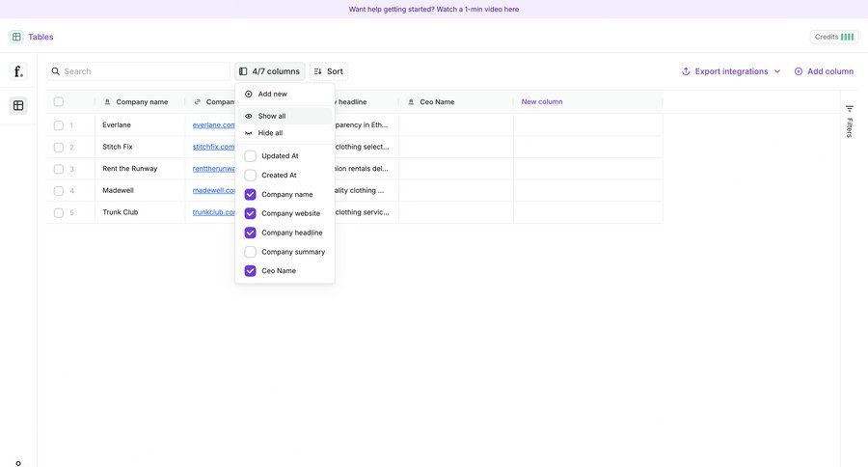Click the empty Ceo Name cell for Everlane

click(x=456, y=125)
